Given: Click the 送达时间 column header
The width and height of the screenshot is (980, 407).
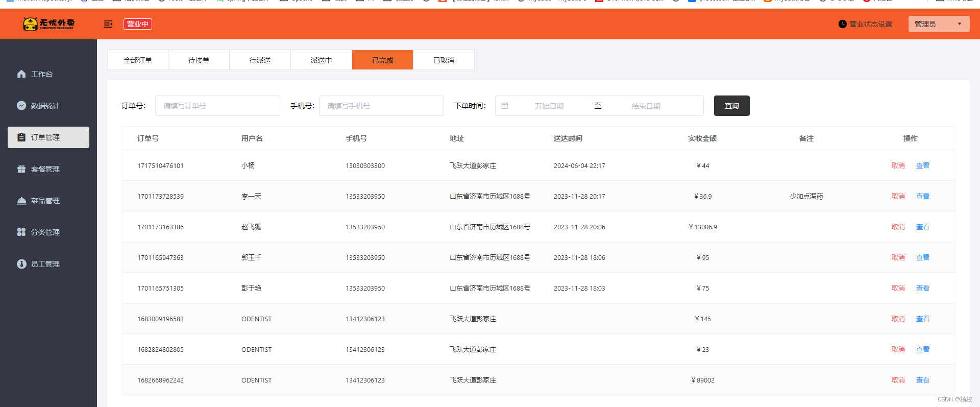Looking at the screenshot, I should click(568, 138).
